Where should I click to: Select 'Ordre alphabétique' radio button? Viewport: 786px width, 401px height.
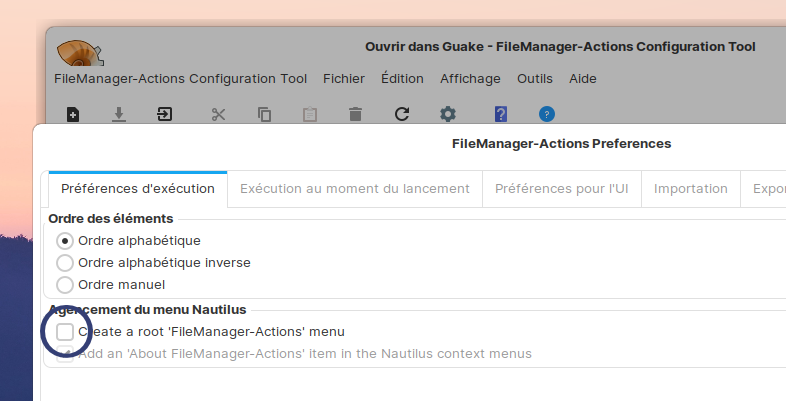65,241
